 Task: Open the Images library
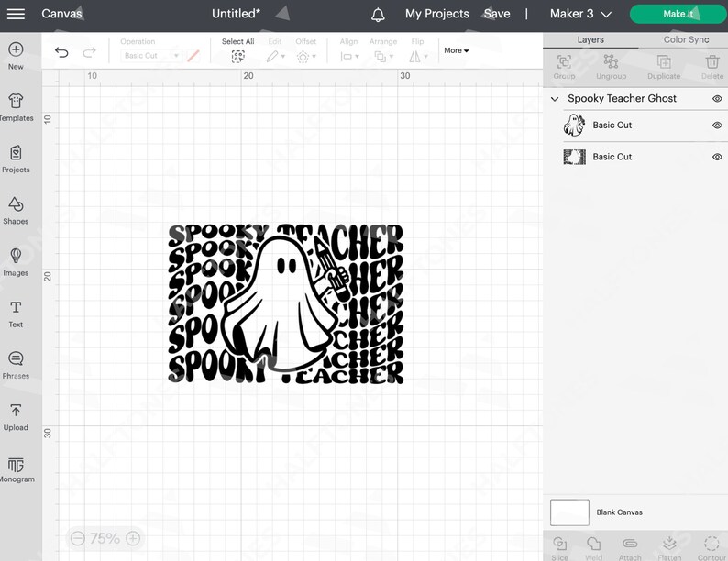tap(16, 261)
